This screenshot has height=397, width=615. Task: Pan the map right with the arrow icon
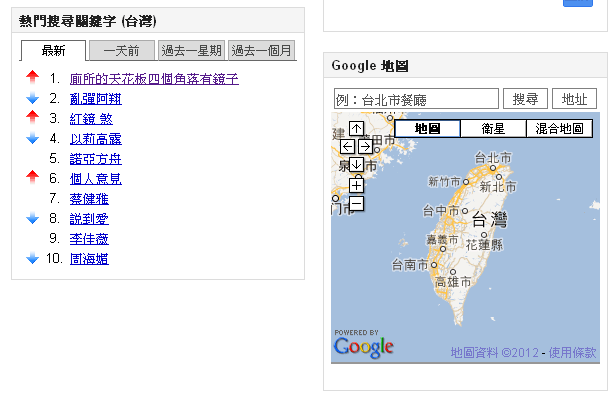pos(365,147)
